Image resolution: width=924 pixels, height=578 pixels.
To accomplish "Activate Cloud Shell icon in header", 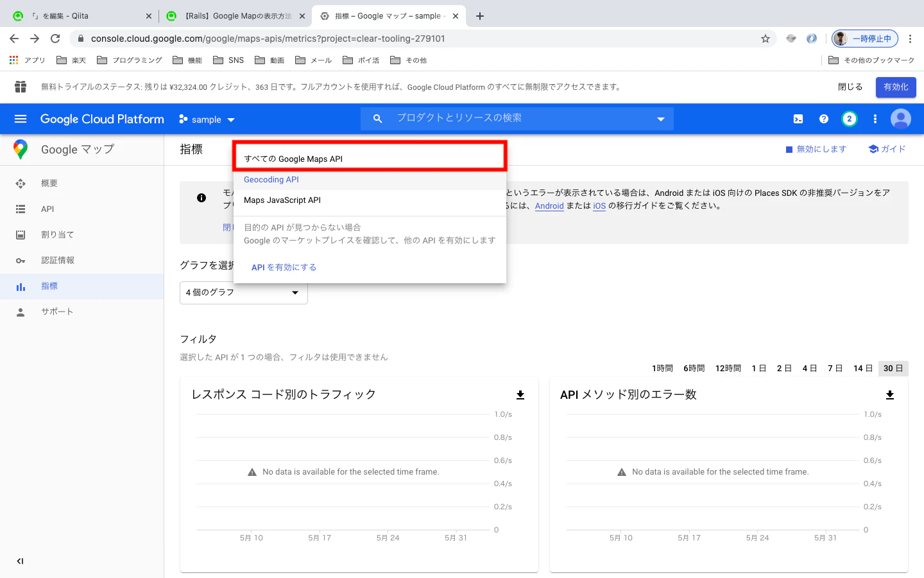I will tap(798, 119).
